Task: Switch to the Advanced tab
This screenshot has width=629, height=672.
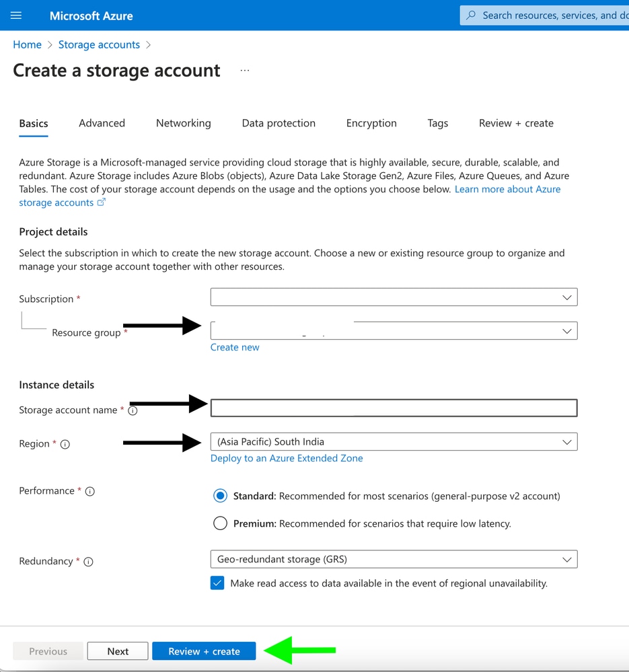Action: click(x=102, y=123)
